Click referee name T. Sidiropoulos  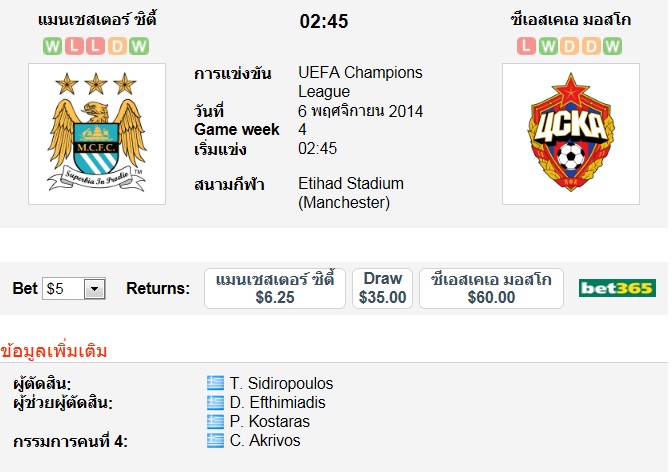tap(281, 384)
